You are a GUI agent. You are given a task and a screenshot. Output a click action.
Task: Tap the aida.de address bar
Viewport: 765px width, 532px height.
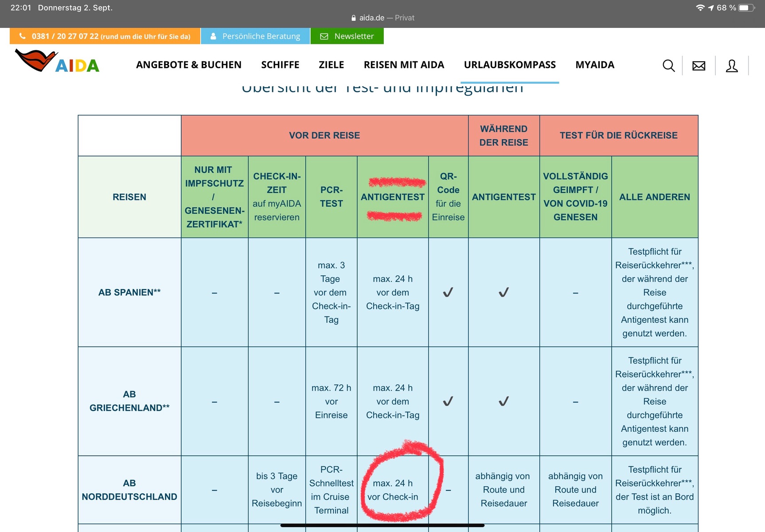382,18
